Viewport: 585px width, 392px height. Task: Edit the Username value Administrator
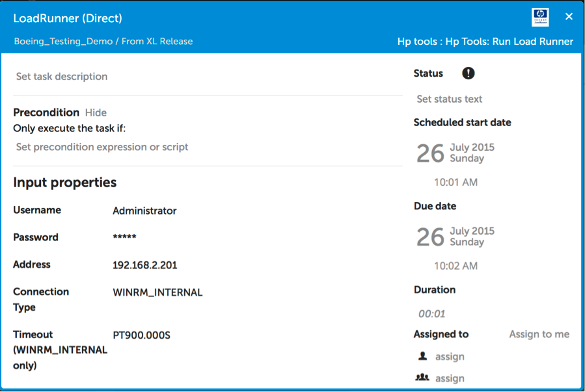pyautogui.click(x=144, y=211)
